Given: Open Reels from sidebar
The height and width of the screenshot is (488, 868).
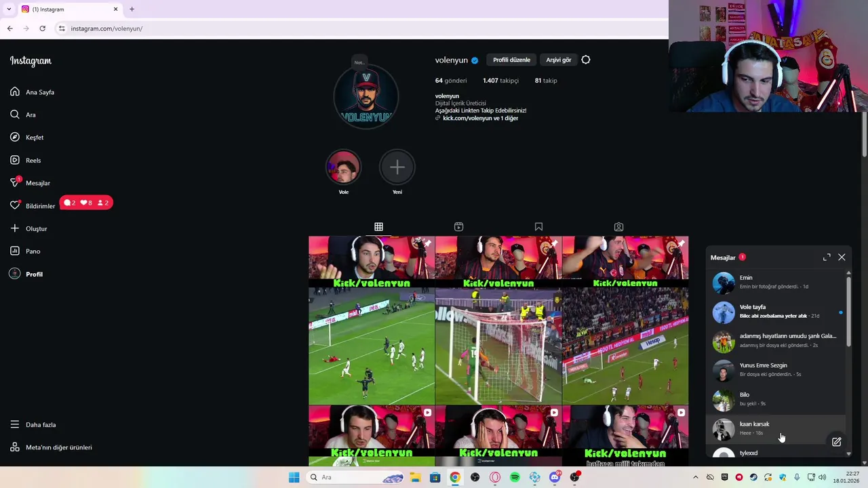Looking at the screenshot, I should click(x=25, y=160).
